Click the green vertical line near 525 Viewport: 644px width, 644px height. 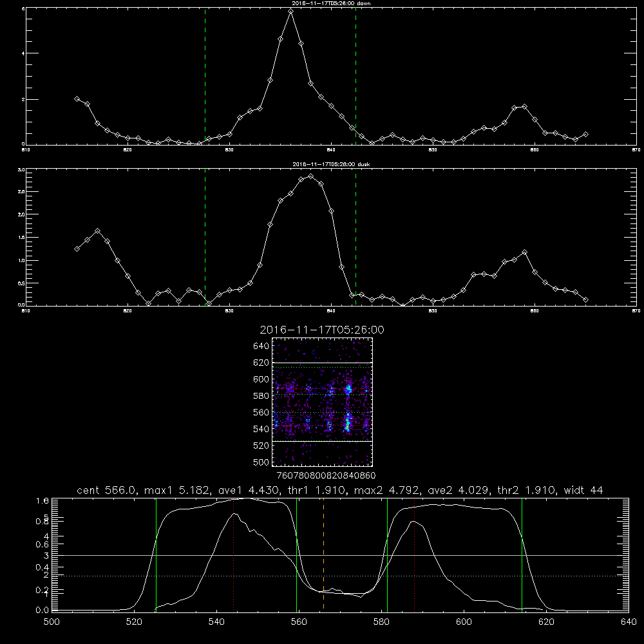(x=156, y=554)
